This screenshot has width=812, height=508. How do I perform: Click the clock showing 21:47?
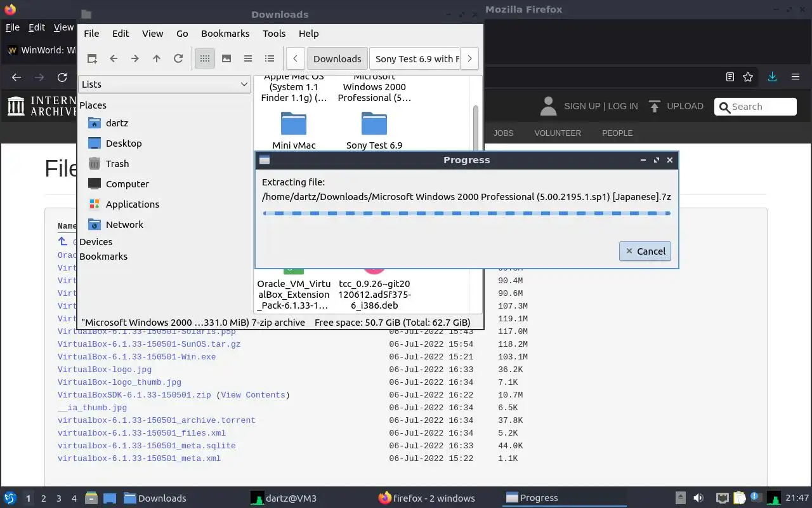point(797,498)
